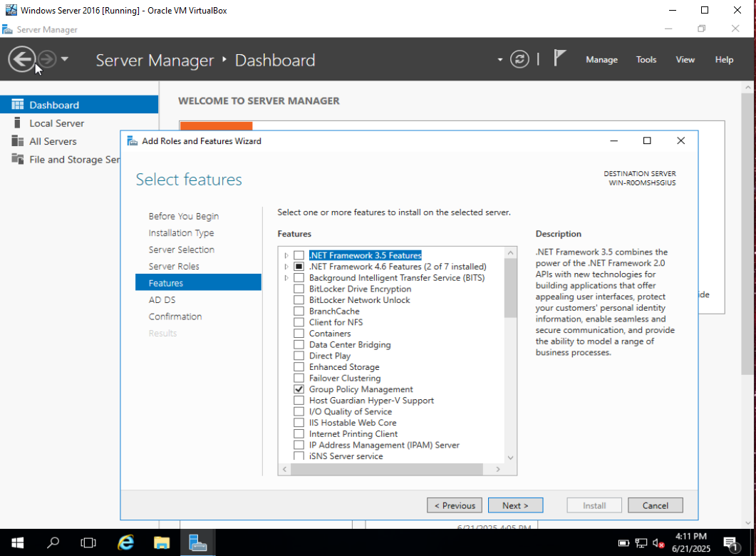The width and height of the screenshot is (756, 556).
Task: Go to the Server Roles step
Action: [x=174, y=266]
